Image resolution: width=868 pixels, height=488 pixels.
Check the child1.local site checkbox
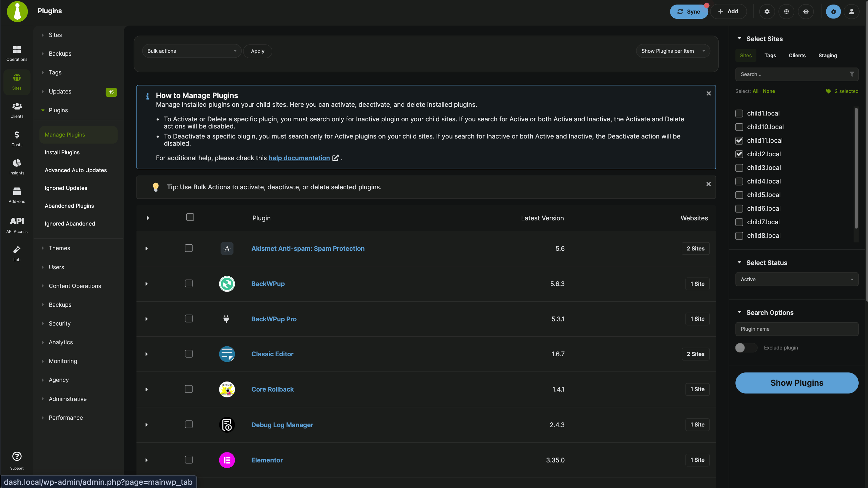click(x=739, y=113)
